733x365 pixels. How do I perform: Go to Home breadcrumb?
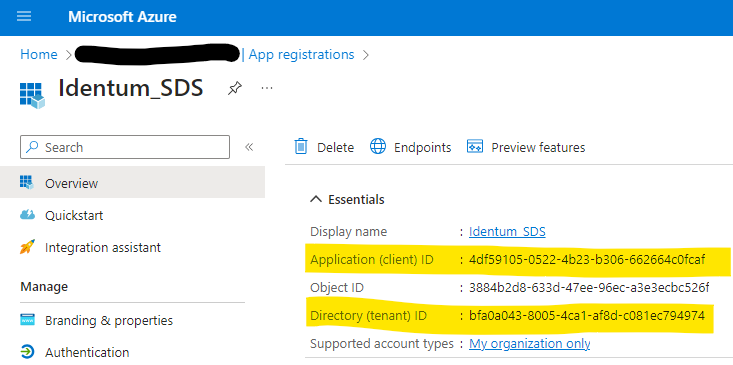[39, 55]
